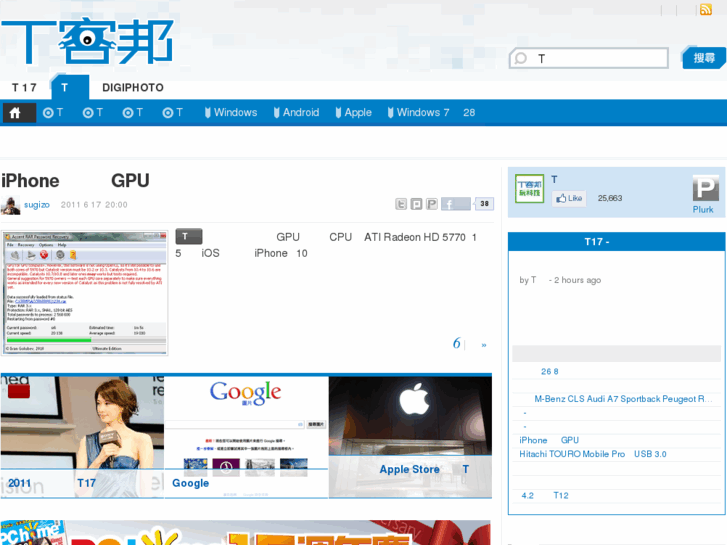Viewport: 727px width, 545px height.
Task: Click the 25,663 like count
Action: pos(610,198)
